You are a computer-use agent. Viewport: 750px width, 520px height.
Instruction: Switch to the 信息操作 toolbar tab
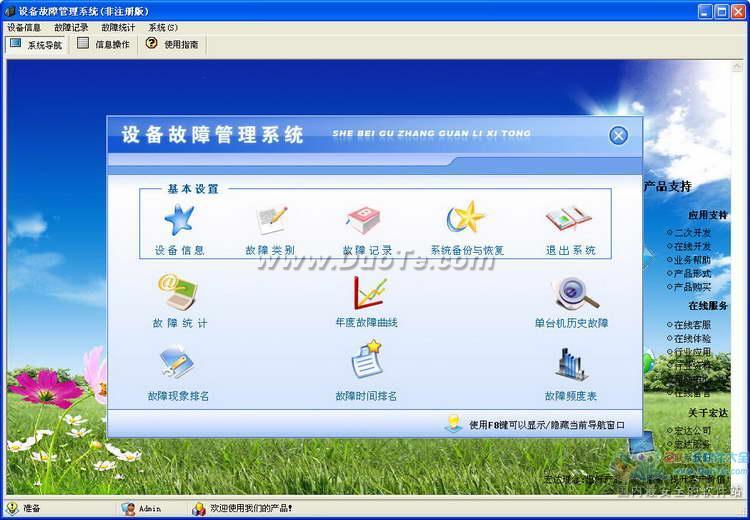(104, 44)
